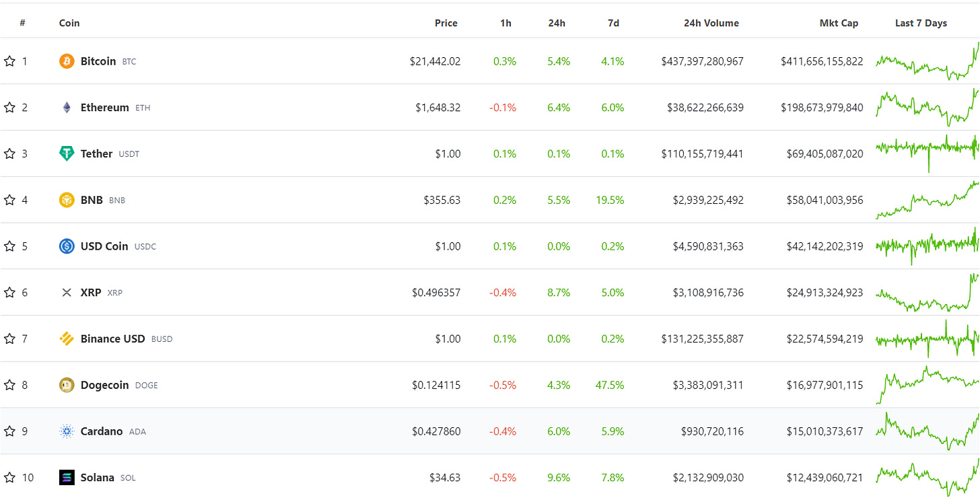Click Cardano price $0.427860
The image size is (980, 502).
pos(436,431)
